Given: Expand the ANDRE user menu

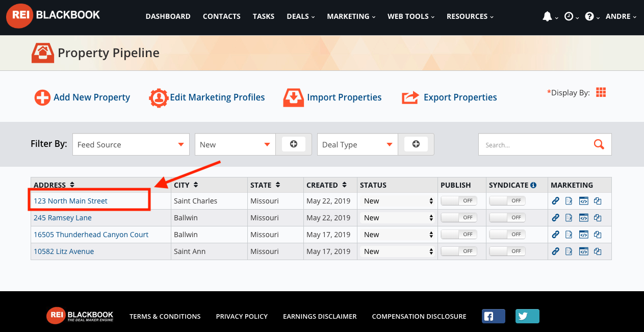Looking at the screenshot, I should [621, 16].
